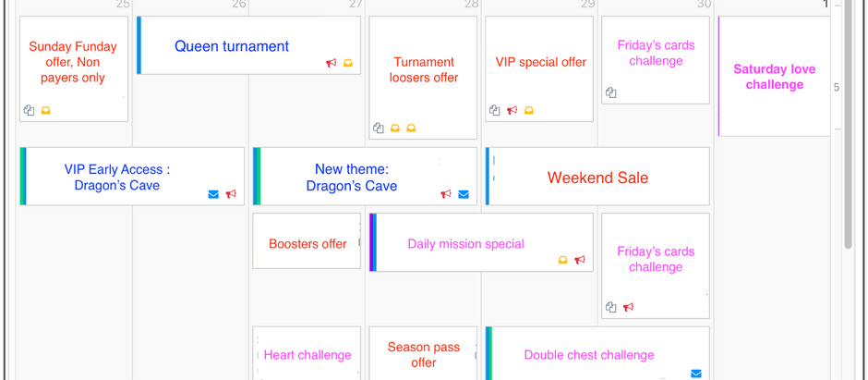Click megaphone icon on VIP special offer
The image size is (868, 380).
[512, 110]
